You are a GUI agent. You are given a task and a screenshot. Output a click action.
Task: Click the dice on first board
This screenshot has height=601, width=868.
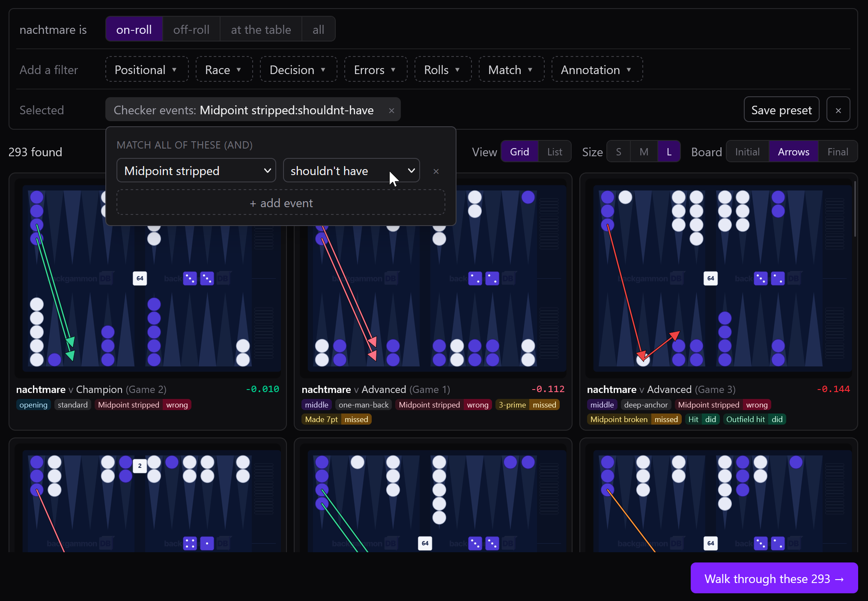(198, 278)
